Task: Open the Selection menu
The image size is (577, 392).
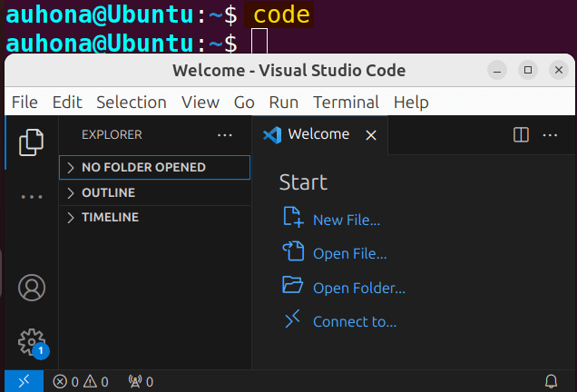Action: tap(132, 102)
